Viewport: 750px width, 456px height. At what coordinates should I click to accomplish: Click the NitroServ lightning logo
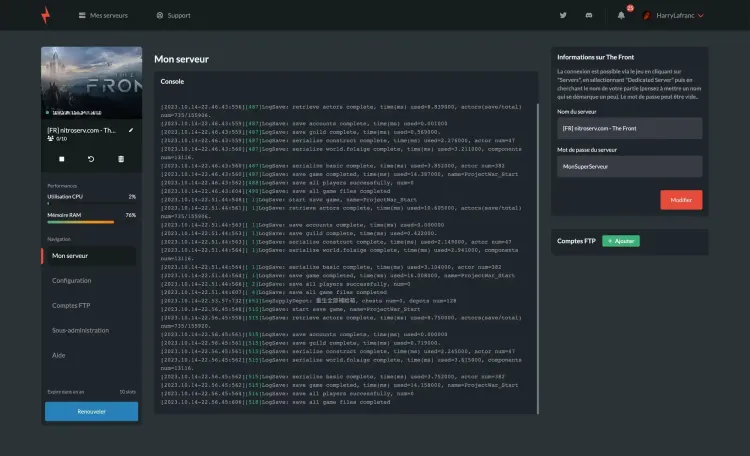click(45, 15)
